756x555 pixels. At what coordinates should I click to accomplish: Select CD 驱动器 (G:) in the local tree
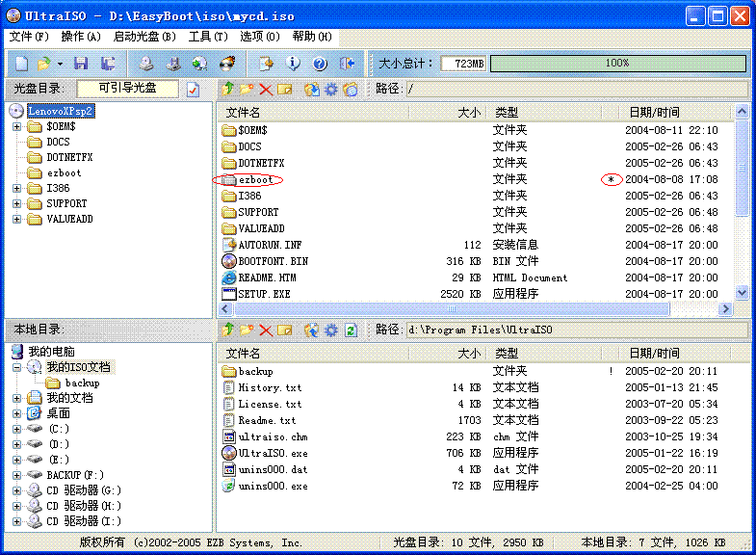[x=84, y=490]
